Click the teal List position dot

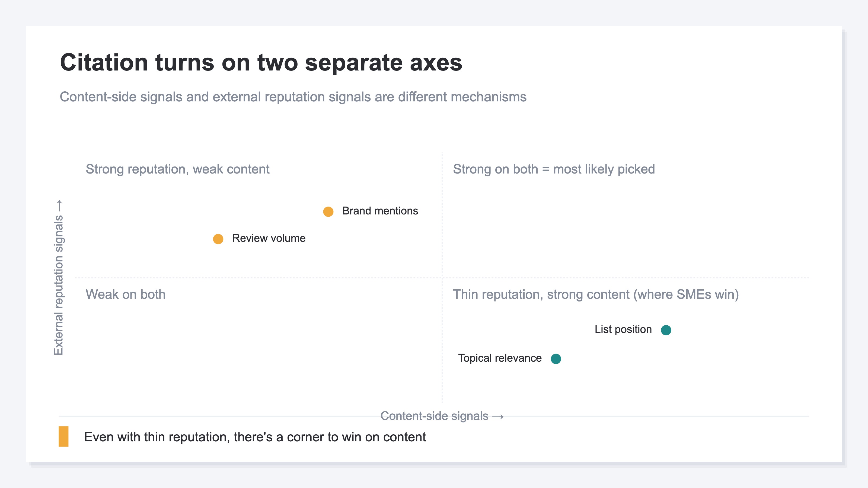pyautogui.click(x=666, y=330)
